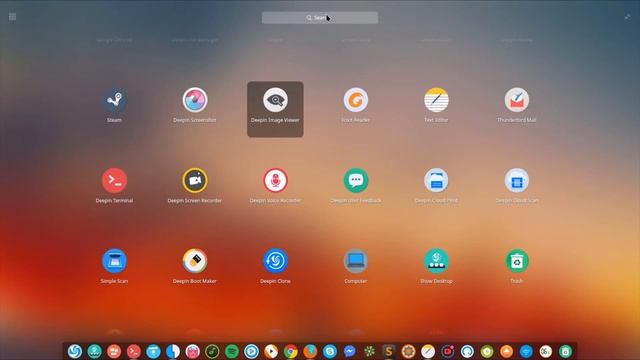Open Skype from the dock
Viewport: 640px width, 360px height.
click(329, 351)
